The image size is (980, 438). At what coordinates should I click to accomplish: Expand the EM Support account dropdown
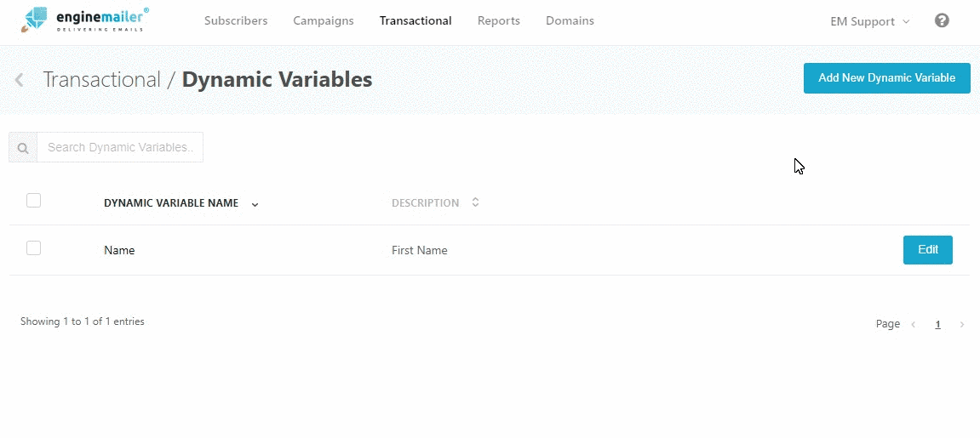[x=869, y=21]
